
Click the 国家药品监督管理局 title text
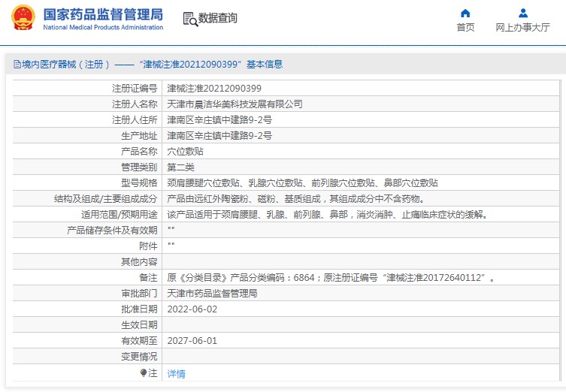pyautogui.click(x=103, y=15)
